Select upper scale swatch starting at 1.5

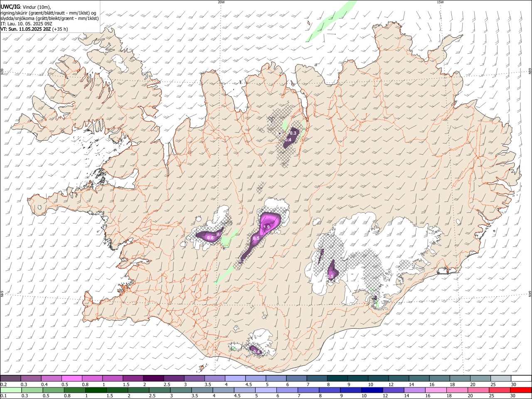point(133,378)
